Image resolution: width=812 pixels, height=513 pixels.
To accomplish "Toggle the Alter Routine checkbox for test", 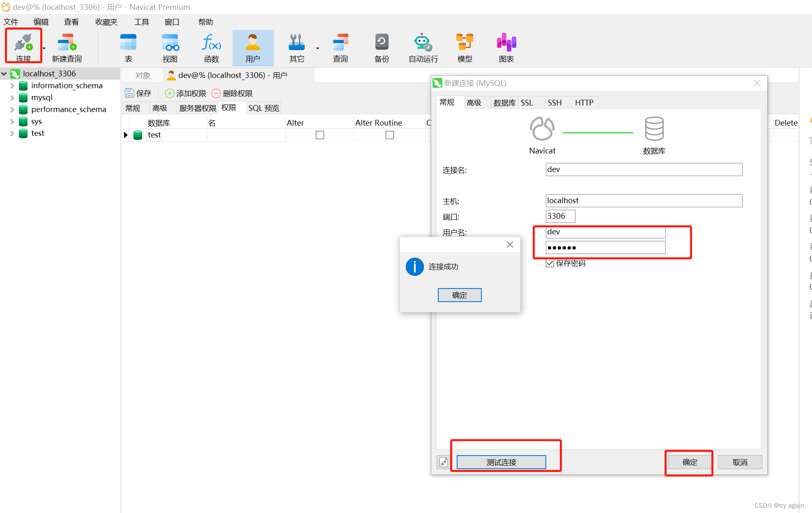I will coord(390,135).
